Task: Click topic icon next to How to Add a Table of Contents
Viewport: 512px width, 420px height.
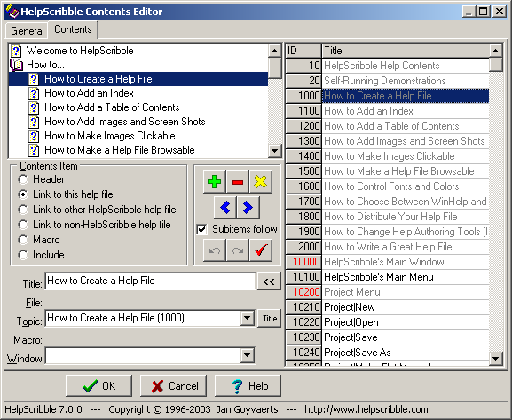Action: (34, 107)
